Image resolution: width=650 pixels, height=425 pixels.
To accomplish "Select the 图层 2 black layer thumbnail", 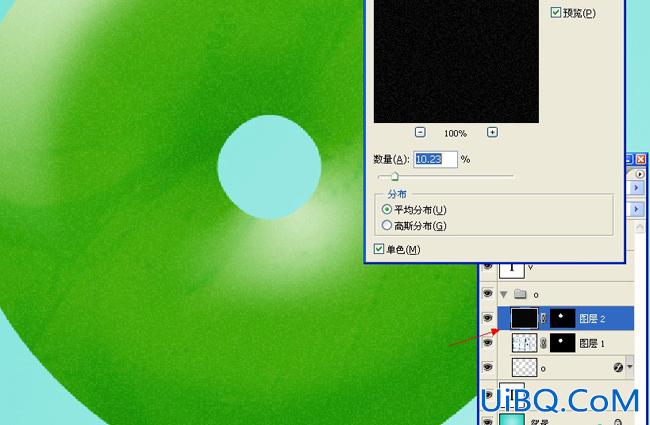I will coord(524,318).
